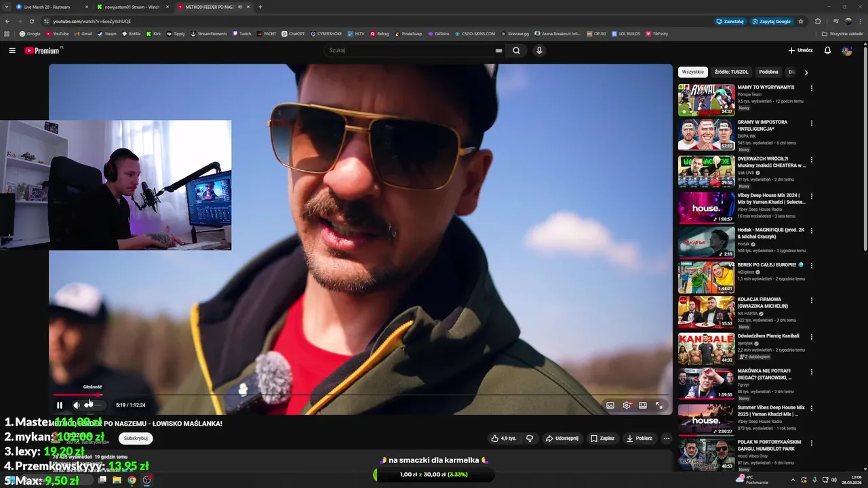
Task: Enter fullscreen mode on the player
Action: (659, 405)
